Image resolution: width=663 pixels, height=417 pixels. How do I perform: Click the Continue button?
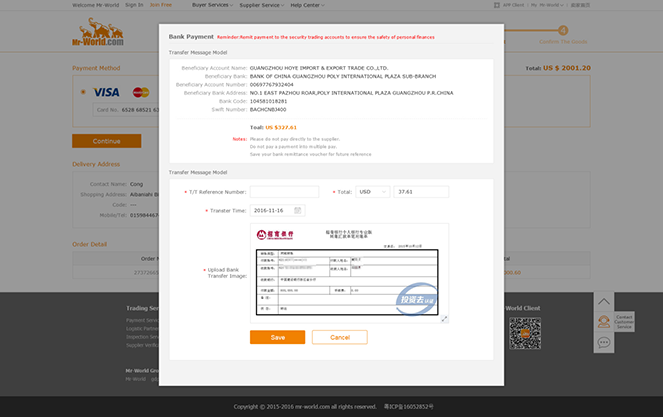click(107, 141)
